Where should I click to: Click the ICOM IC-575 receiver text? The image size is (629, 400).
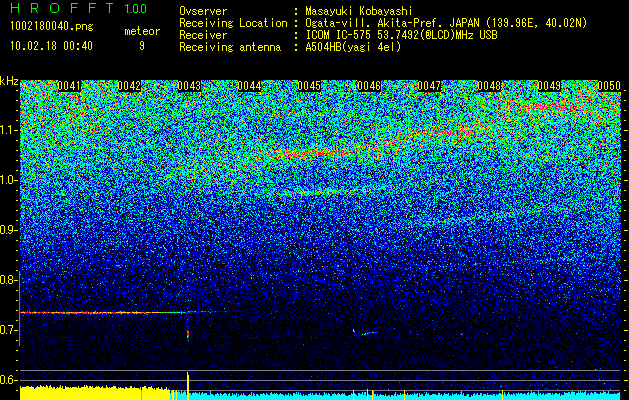pos(401,35)
